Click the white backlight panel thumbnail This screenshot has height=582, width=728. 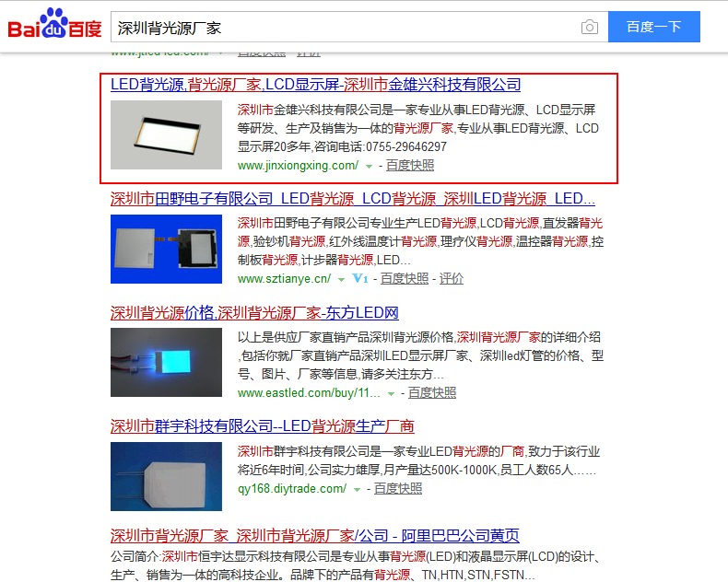tap(166, 135)
